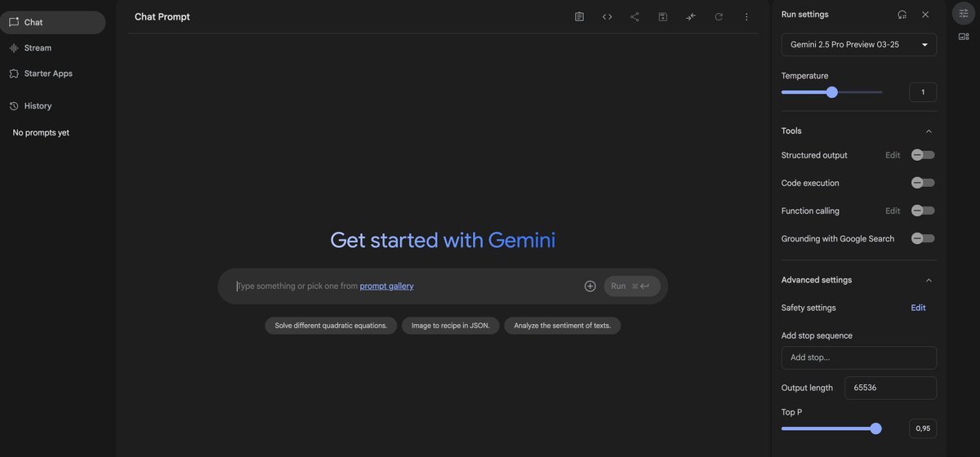Click the Add stop sequence field
This screenshot has height=457, width=980.
tap(859, 357)
